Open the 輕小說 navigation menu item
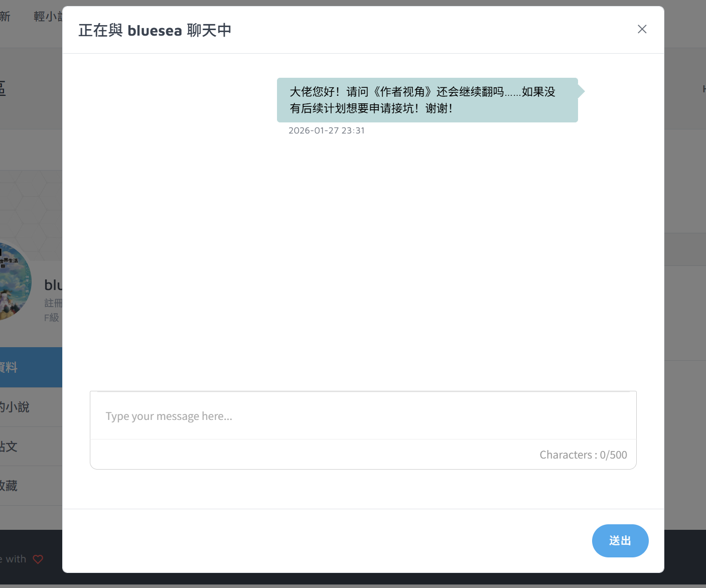This screenshot has width=706, height=588. [48, 17]
